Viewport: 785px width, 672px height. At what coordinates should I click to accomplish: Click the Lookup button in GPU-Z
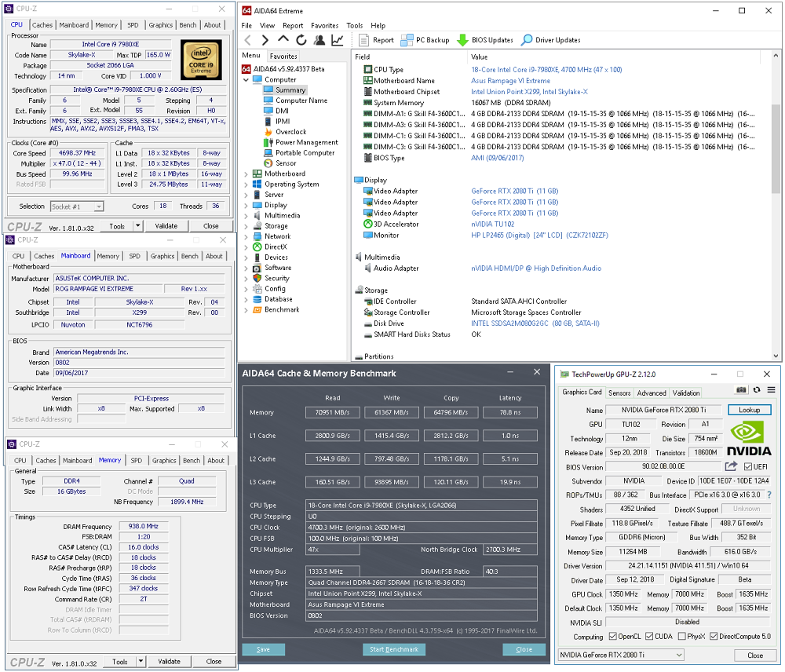[750, 410]
